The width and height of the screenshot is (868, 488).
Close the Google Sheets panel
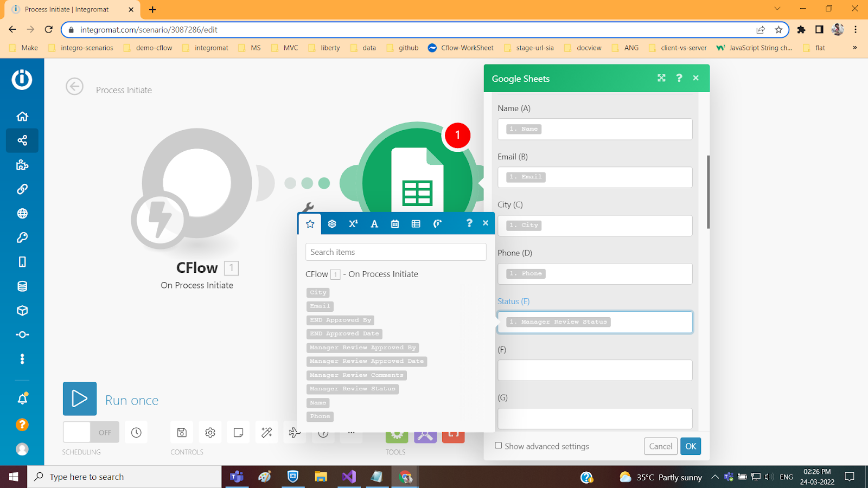(x=696, y=78)
